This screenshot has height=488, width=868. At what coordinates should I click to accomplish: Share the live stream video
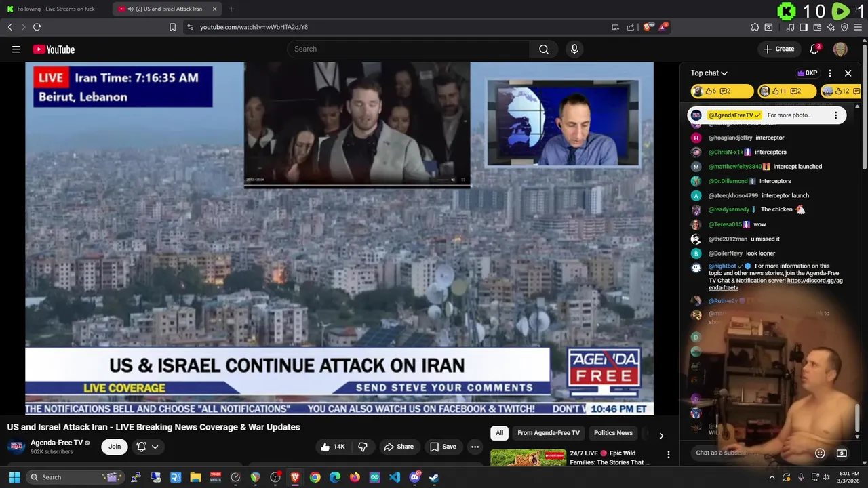(398, 447)
